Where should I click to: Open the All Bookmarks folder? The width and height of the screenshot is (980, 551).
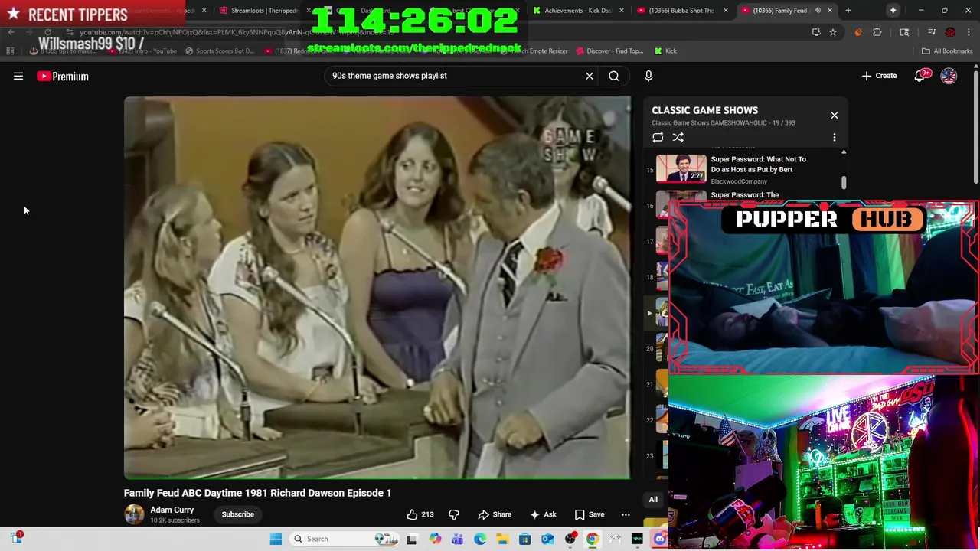click(947, 51)
